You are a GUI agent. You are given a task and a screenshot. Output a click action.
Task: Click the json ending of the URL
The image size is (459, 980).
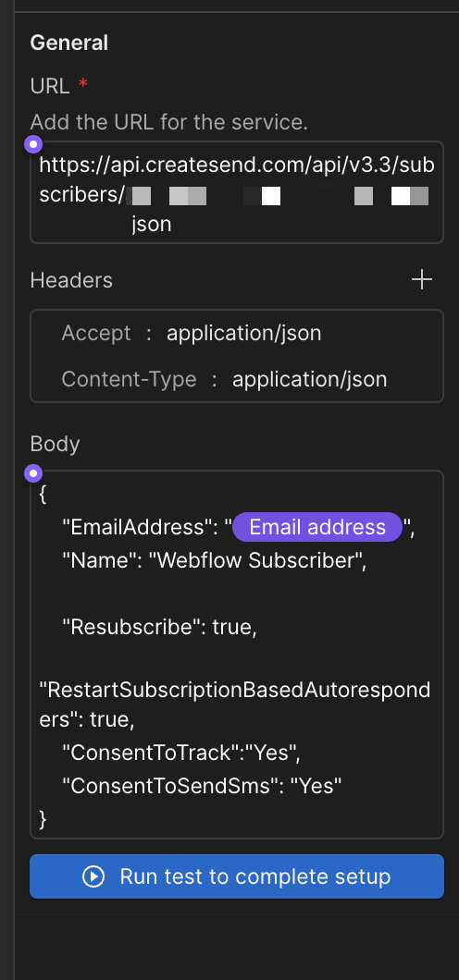[x=152, y=225]
